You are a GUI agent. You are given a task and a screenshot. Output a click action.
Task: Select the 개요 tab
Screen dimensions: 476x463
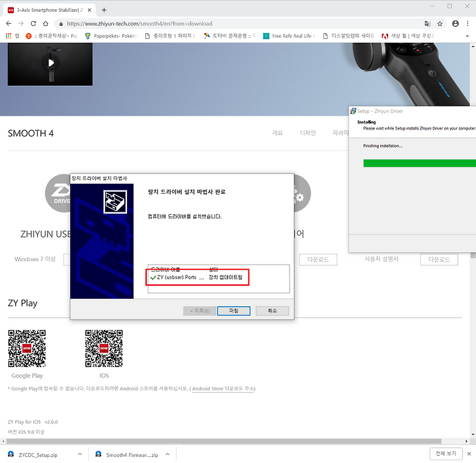[x=278, y=133]
